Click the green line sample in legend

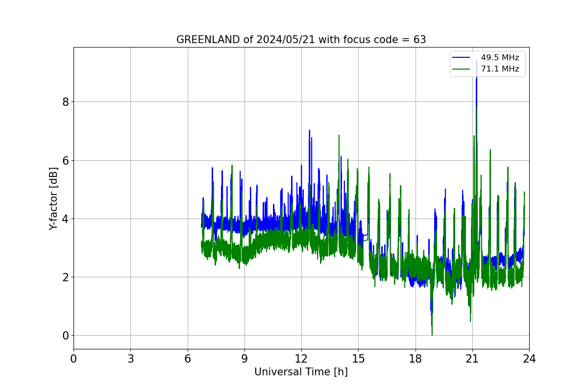(462, 69)
